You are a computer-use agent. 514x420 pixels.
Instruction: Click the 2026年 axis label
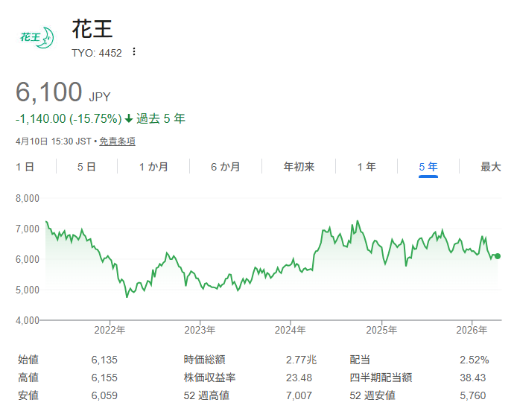[x=472, y=330]
